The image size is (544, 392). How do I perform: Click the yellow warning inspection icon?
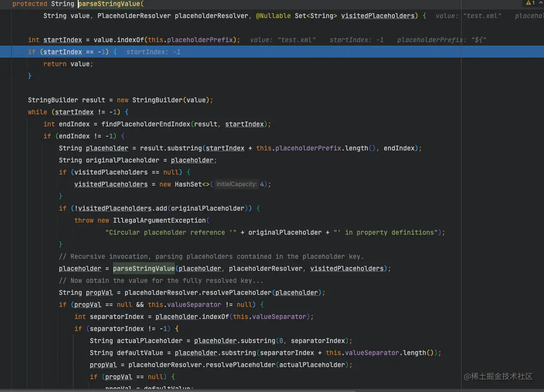pyautogui.click(x=529, y=3)
